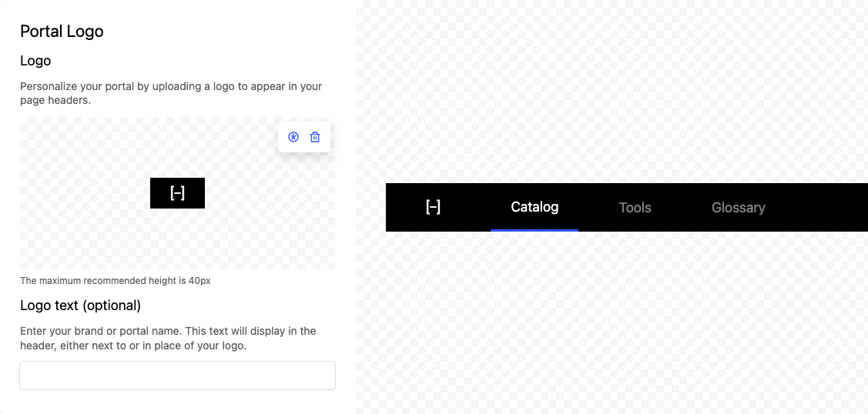Image resolution: width=868 pixels, height=414 pixels.
Task: Click the 'Logo text (optional)' label
Action: [80, 305]
